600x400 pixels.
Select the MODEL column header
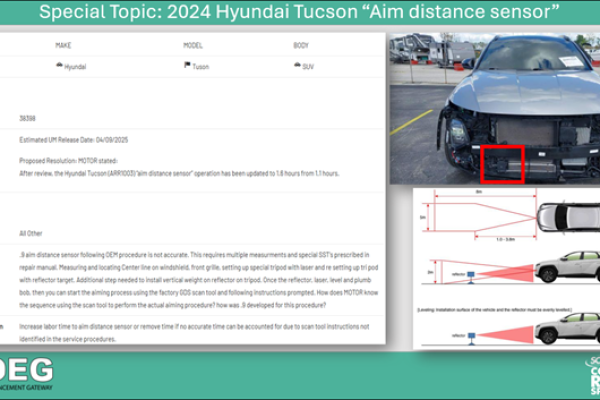coord(194,46)
